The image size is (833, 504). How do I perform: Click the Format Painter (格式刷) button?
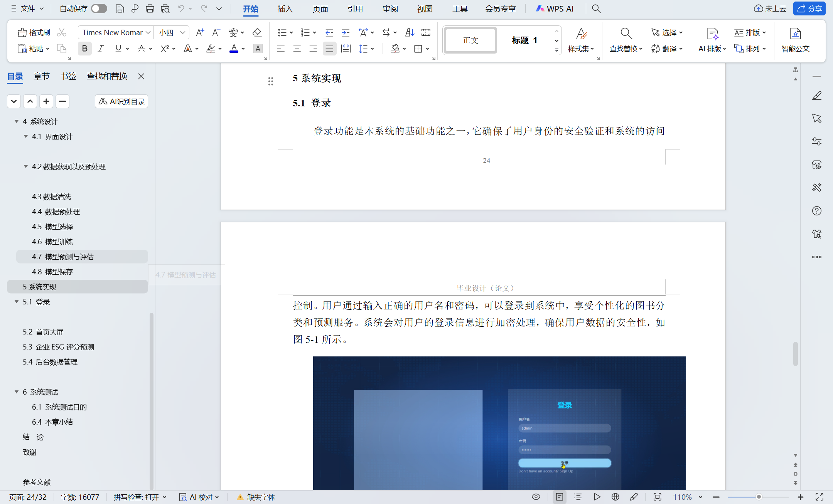(x=34, y=32)
